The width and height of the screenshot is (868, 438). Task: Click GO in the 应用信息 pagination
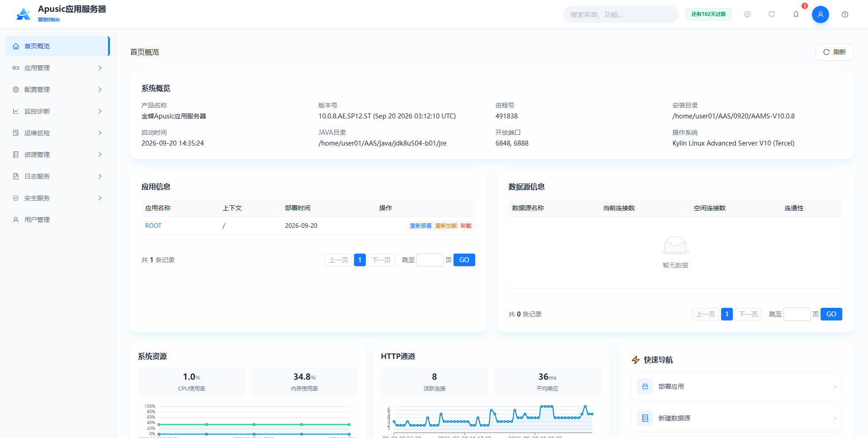[x=464, y=260]
